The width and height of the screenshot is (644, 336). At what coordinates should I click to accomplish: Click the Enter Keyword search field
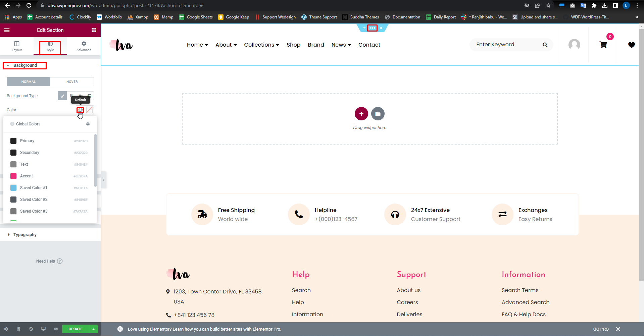point(505,45)
